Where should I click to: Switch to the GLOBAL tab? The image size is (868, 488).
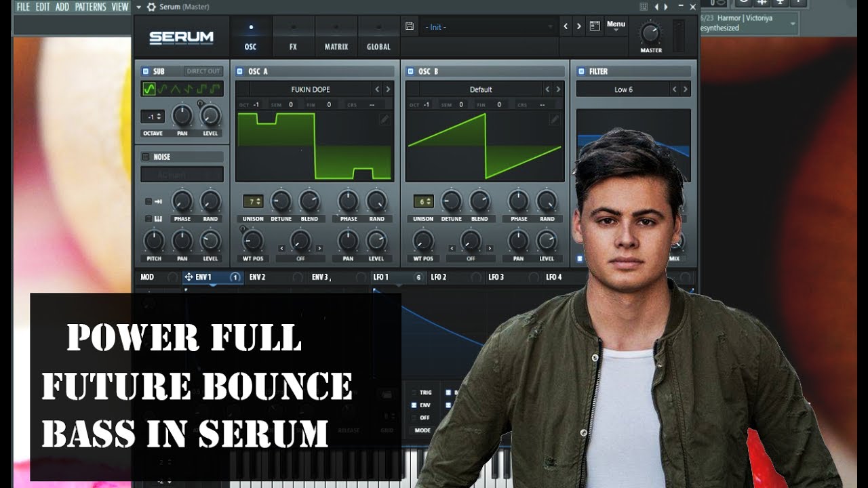(x=378, y=37)
